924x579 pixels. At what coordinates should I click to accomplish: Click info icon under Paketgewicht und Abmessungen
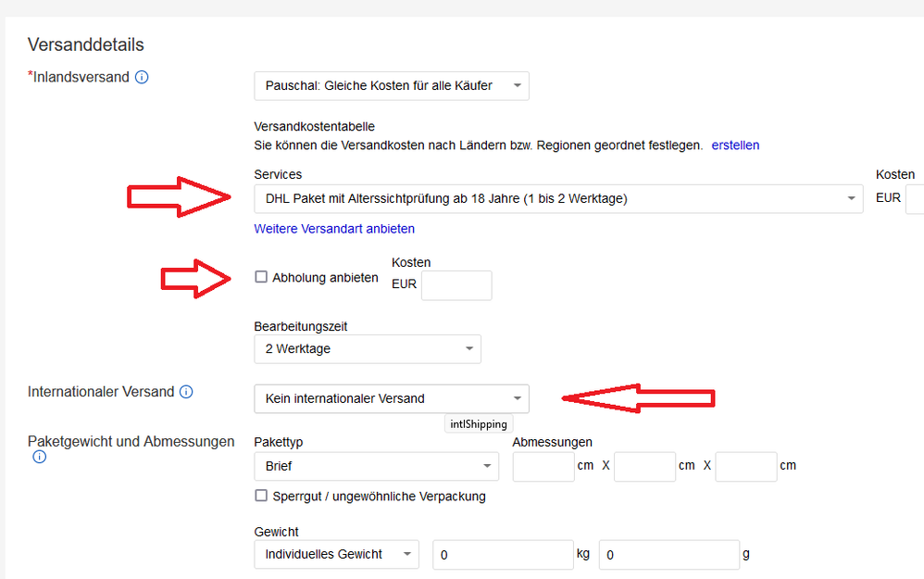click(x=39, y=458)
